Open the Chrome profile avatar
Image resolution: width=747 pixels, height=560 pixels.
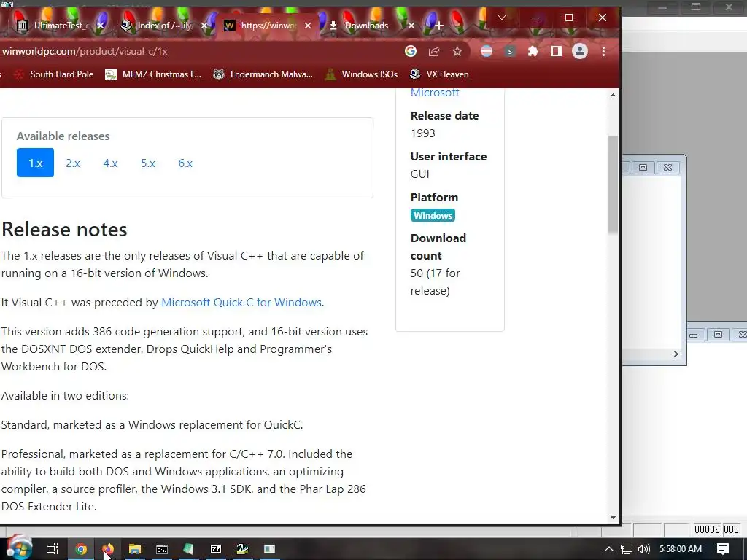pos(580,51)
